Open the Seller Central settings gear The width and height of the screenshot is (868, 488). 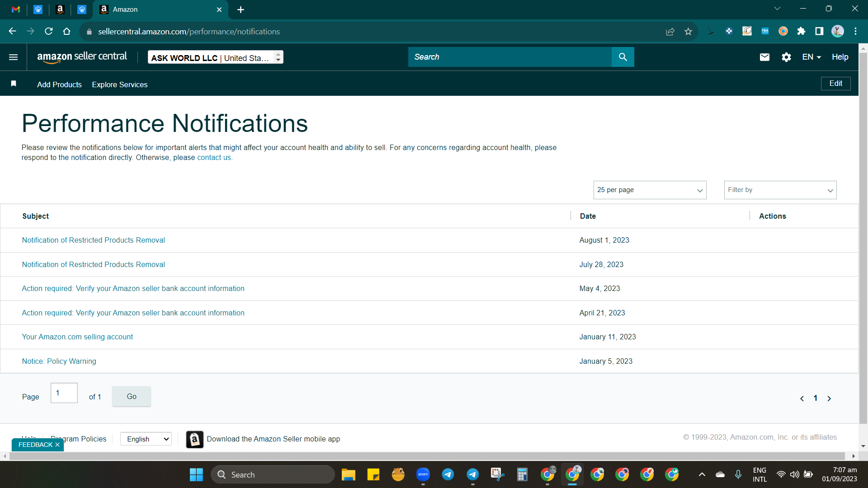tap(786, 57)
